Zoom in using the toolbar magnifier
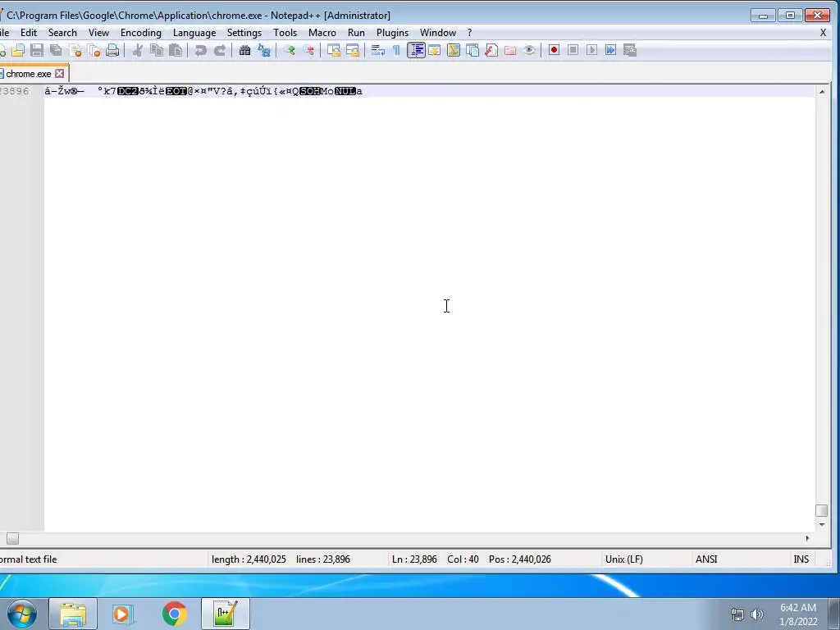This screenshot has width=840, height=630. (x=290, y=50)
